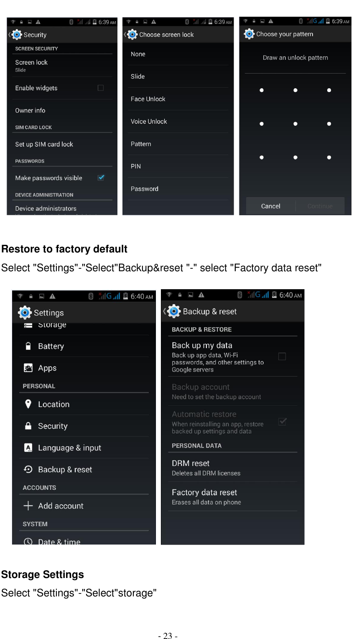The image size is (364, 639).
Task: Tap back chevron on Security screen
Action: click(8, 35)
